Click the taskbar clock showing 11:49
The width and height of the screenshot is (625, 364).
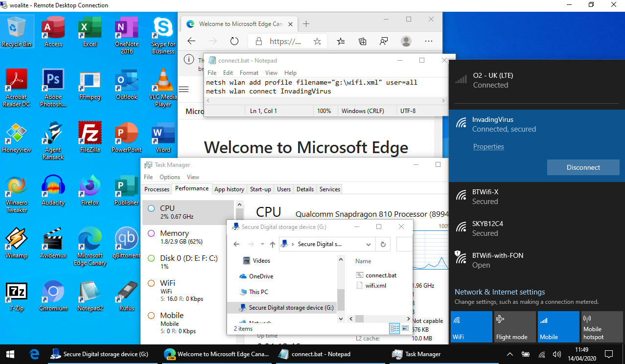[x=582, y=354]
